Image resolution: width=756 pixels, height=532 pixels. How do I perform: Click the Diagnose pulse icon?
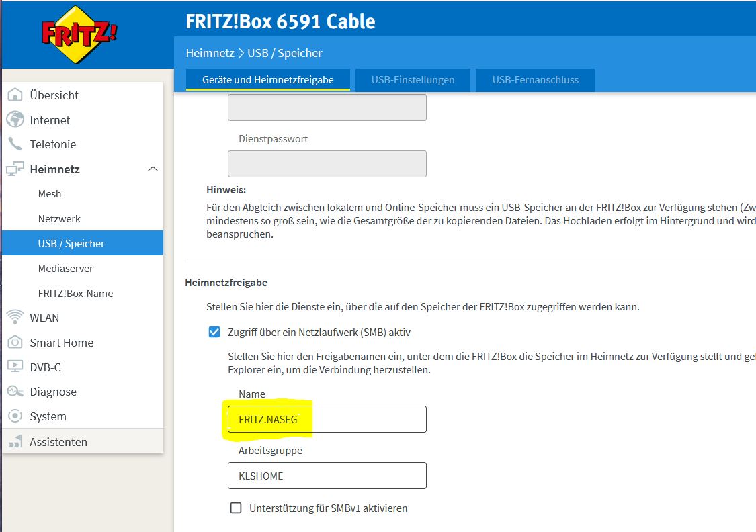point(15,392)
